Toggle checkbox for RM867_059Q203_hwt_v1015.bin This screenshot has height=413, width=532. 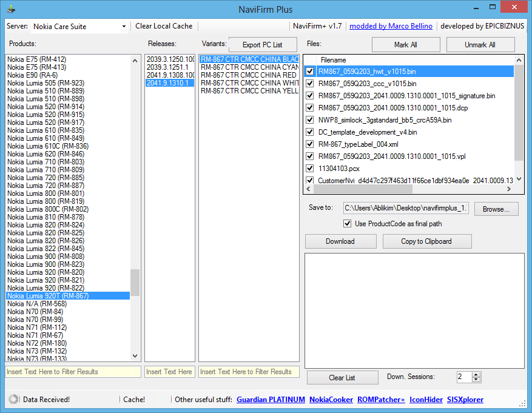tap(309, 72)
